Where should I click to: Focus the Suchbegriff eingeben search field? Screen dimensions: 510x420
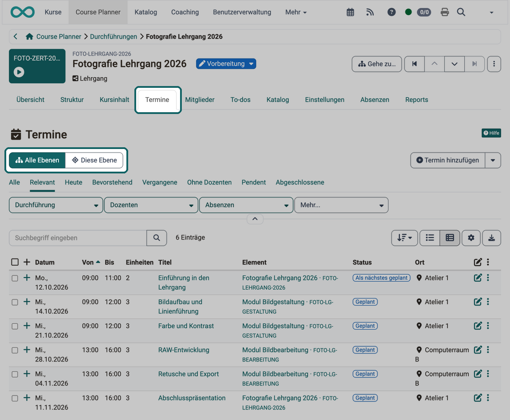(78, 238)
